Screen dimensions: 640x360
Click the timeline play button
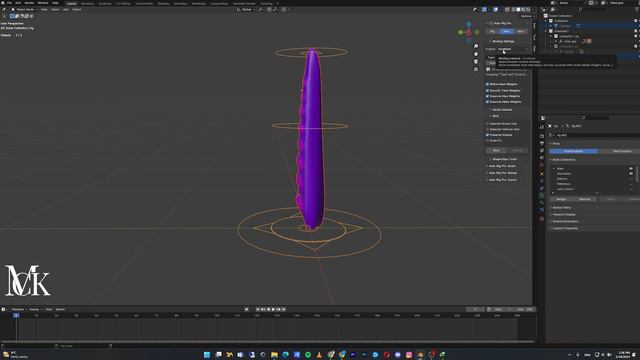coord(273,309)
